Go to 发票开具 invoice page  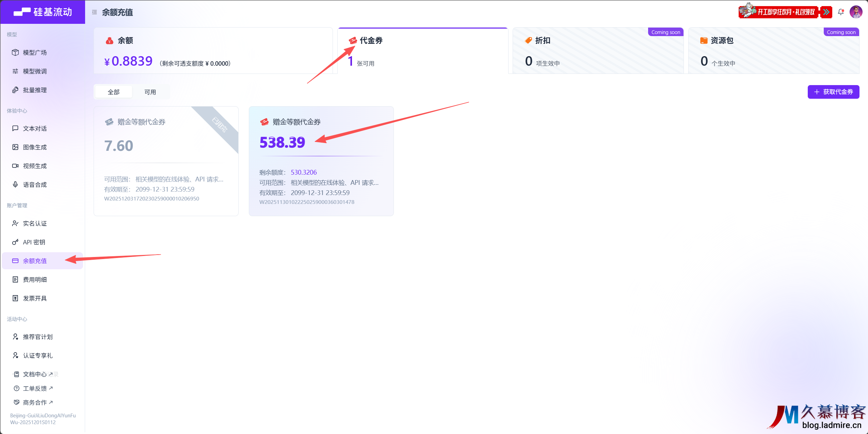[x=35, y=298]
